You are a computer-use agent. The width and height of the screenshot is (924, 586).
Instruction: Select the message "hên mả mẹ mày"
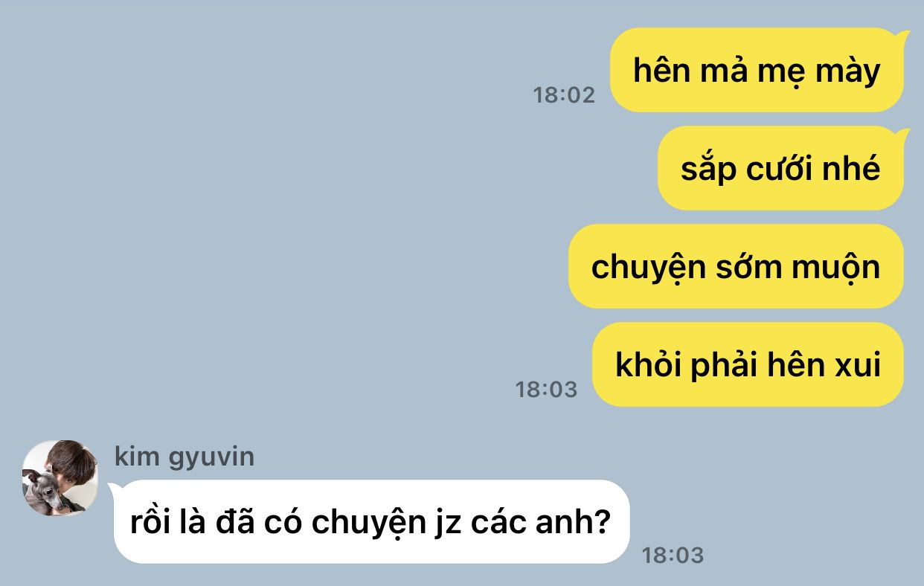point(757,70)
